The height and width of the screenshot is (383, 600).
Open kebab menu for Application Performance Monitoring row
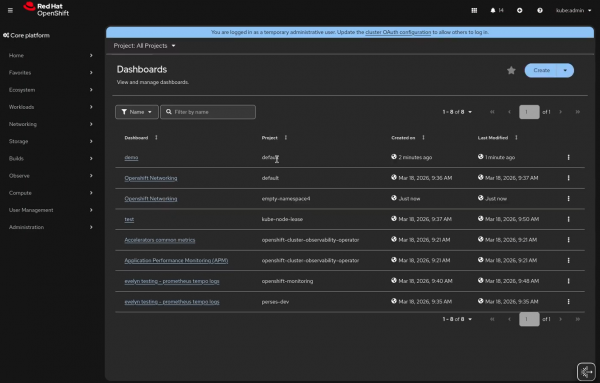pos(569,261)
